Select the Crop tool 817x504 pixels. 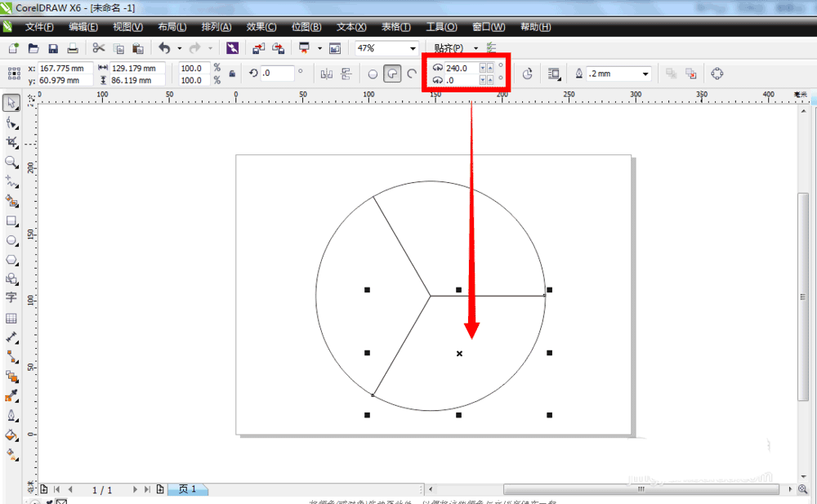coord(11,142)
